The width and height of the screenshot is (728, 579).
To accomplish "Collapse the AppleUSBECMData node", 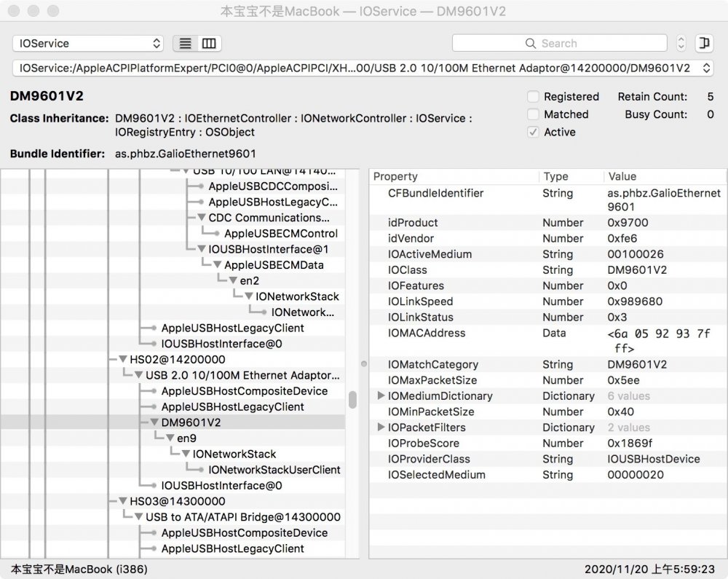I will [217, 264].
